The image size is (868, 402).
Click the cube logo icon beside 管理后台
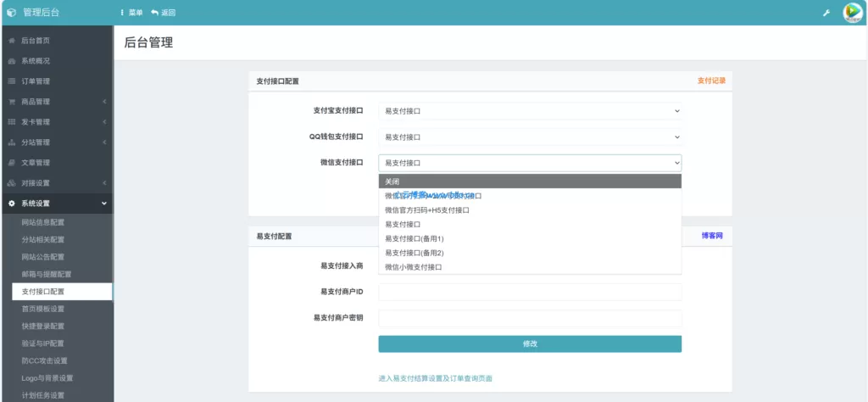coord(12,12)
